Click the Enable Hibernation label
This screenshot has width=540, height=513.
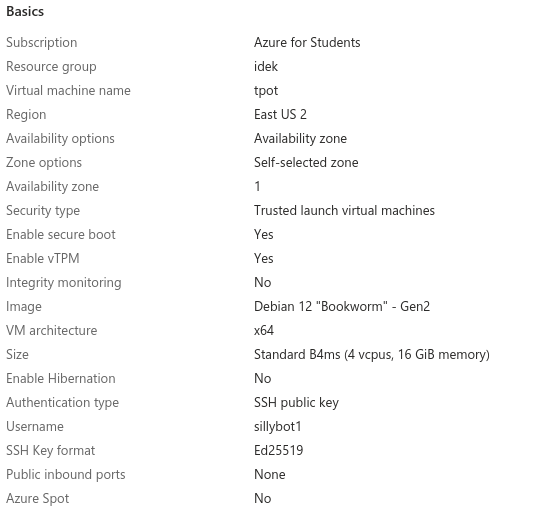pyautogui.click(x=61, y=378)
